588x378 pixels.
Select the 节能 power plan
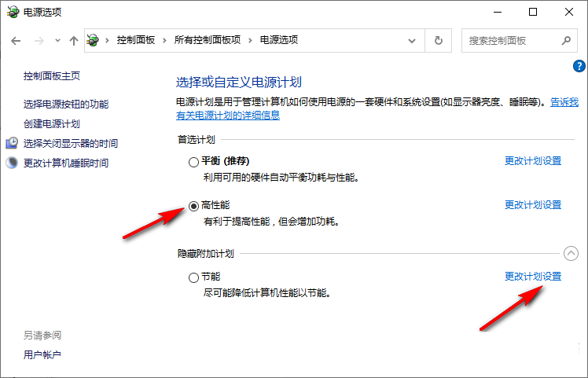coord(194,277)
